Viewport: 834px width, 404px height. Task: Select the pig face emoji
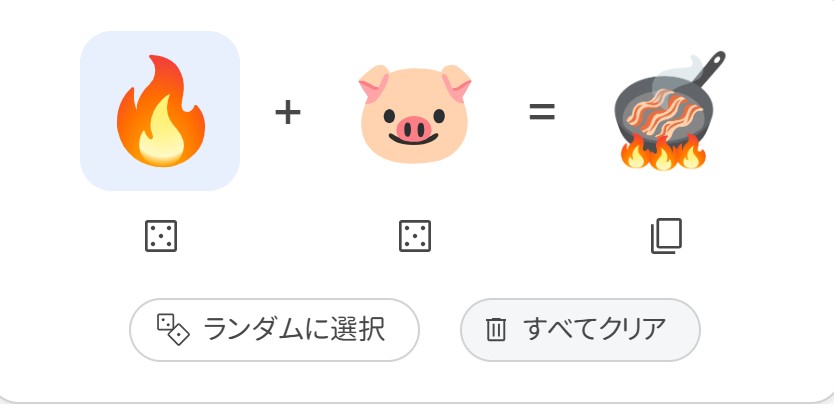pyautogui.click(x=414, y=110)
